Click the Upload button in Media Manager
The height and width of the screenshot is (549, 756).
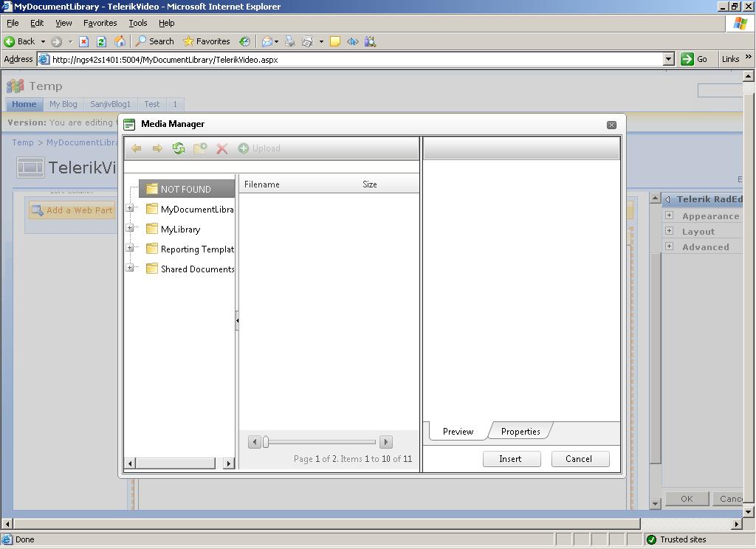(259, 148)
